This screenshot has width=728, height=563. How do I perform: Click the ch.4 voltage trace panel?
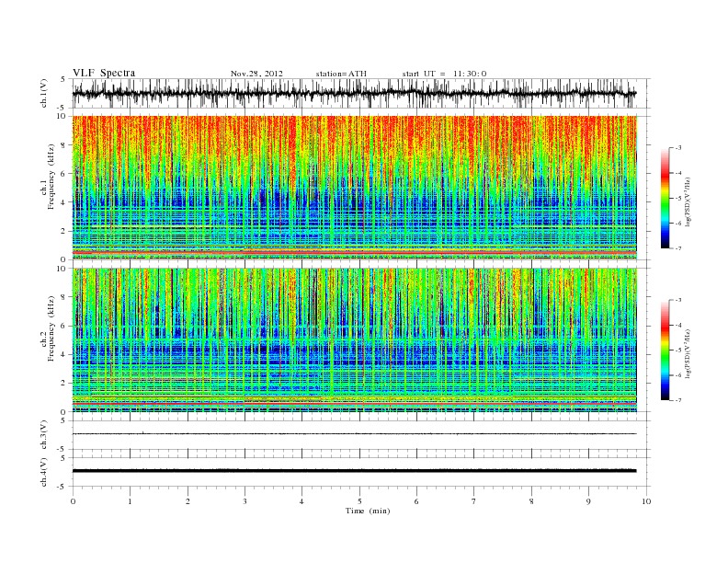point(361,472)
